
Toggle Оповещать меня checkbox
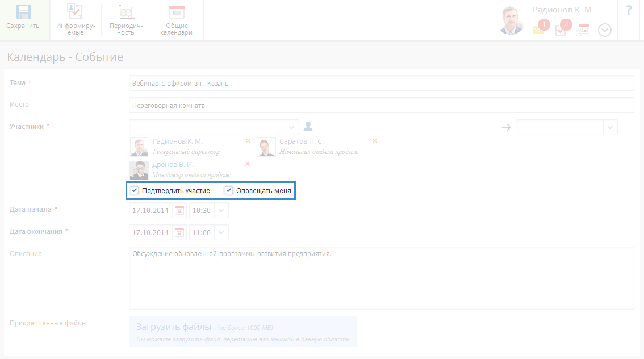pos(229,190)
